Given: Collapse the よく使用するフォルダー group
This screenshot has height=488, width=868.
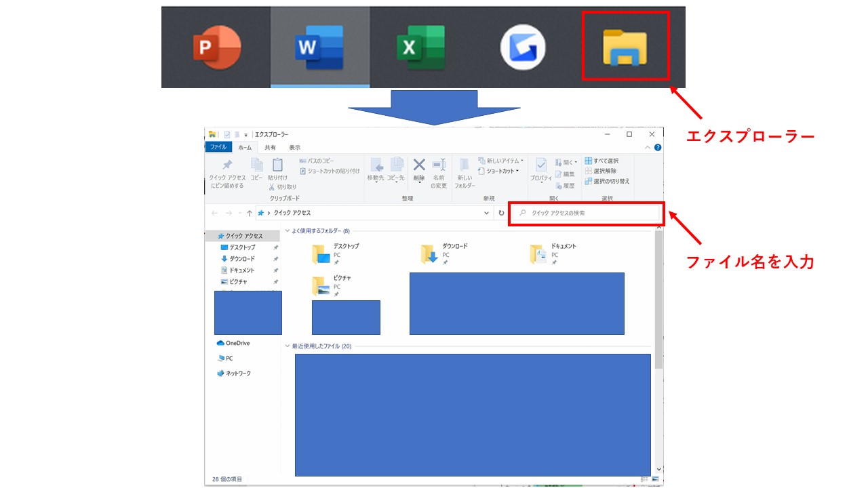Looking at the screenshot, I should (x=288, y=231).
